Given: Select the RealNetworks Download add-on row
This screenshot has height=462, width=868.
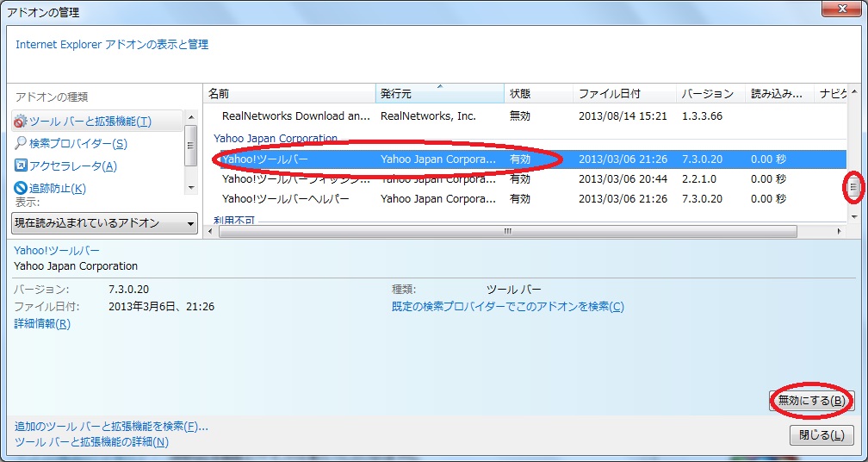Looking at the screenshot, I should (x=525, y=116).
